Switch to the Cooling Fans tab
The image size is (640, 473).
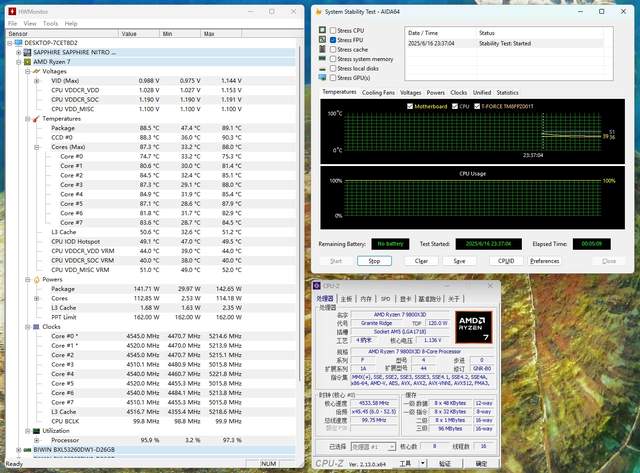click(378, 92)
